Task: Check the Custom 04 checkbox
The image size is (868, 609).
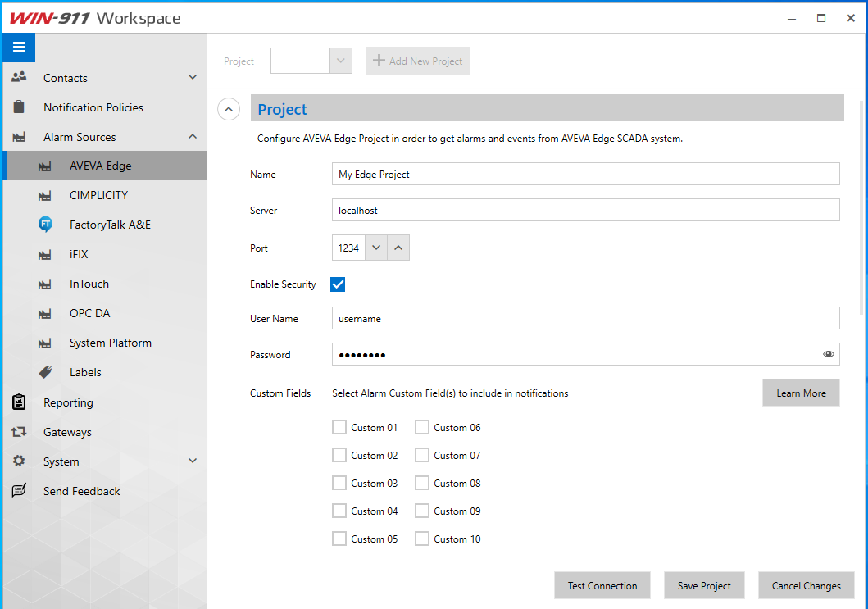Action: pyautogui.click(x=339, y=511)
